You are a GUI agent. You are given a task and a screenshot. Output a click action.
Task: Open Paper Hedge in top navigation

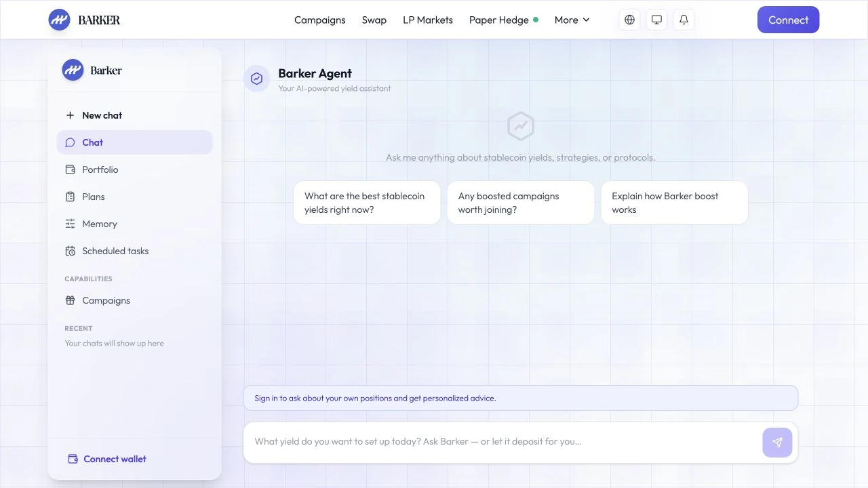(504, 20)
